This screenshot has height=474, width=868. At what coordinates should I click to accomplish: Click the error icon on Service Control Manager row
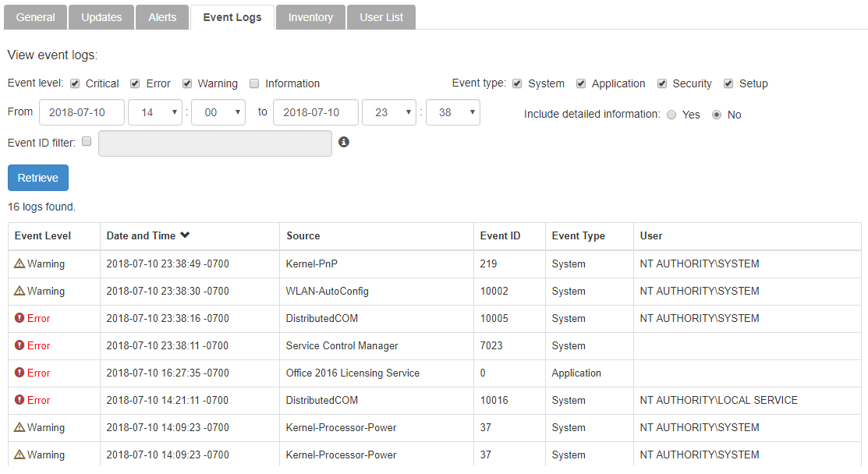[x=19, y=345]
